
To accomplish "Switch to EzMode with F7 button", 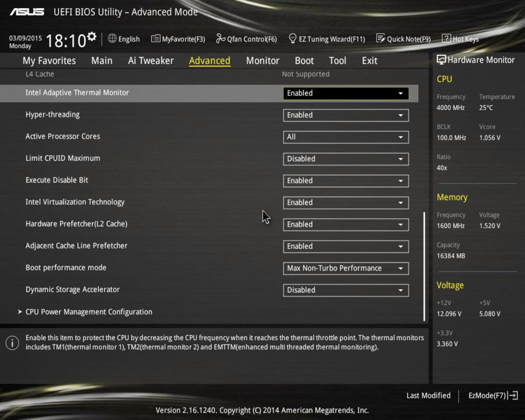I will [492, 395].
